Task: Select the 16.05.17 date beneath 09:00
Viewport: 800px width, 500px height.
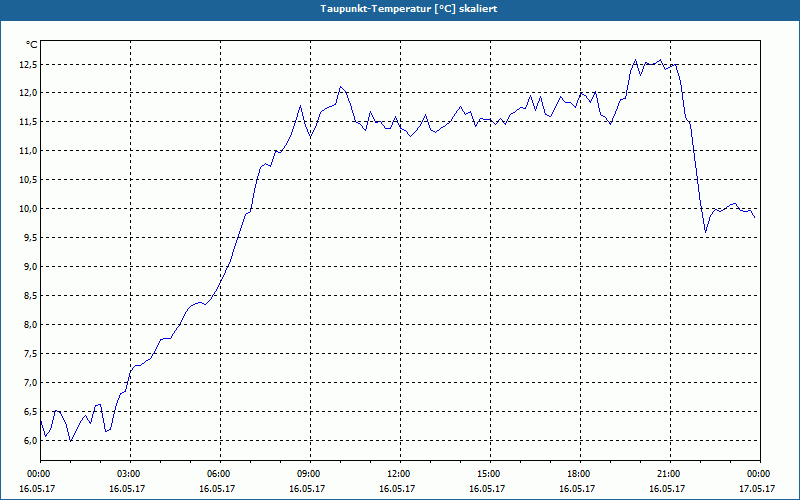Action: [x=307, y=488]
